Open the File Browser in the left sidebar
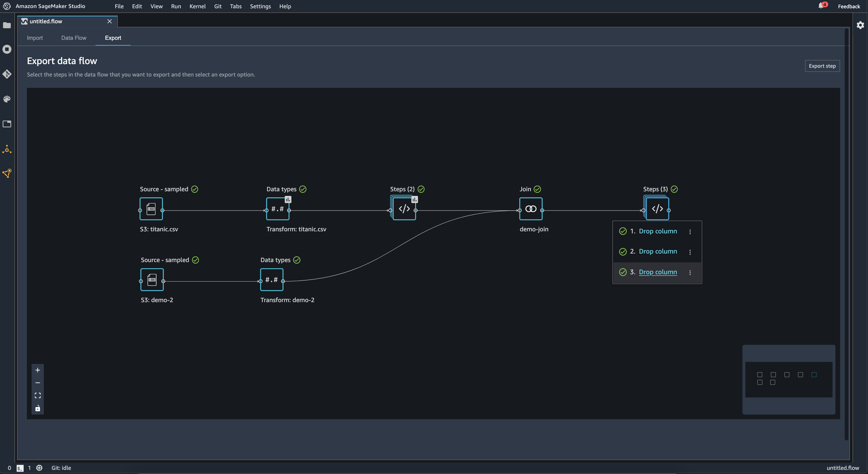The height and width of the screenshot is (474, 868). [x=7, y=25]
